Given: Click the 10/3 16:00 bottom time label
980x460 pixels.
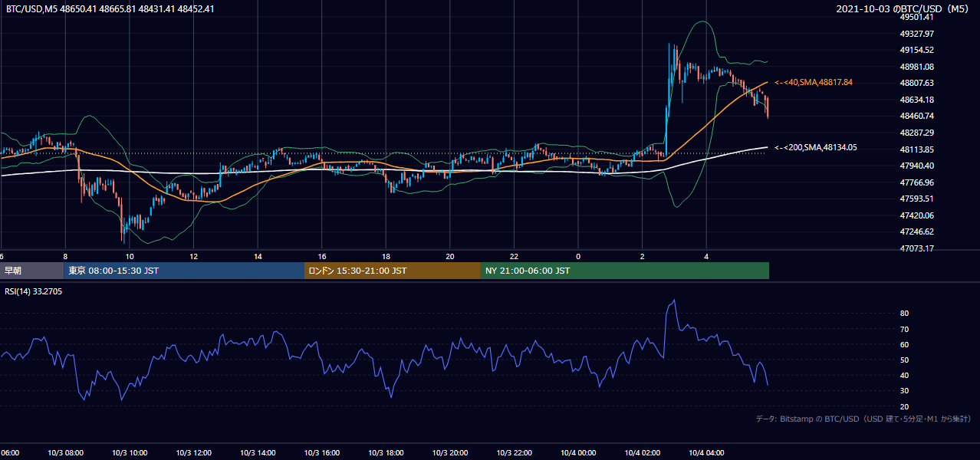Looking at the screenshot, I should tap(322, 453).
